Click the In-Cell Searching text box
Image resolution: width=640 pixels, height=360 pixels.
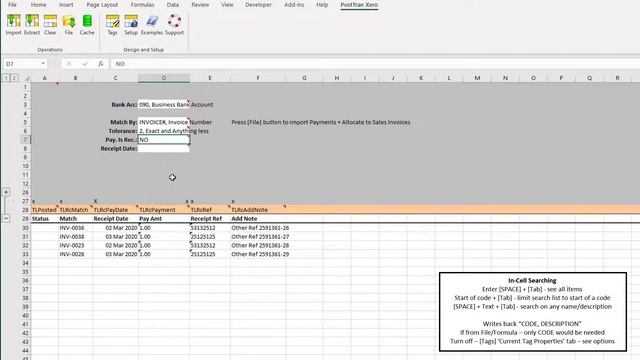533,311
